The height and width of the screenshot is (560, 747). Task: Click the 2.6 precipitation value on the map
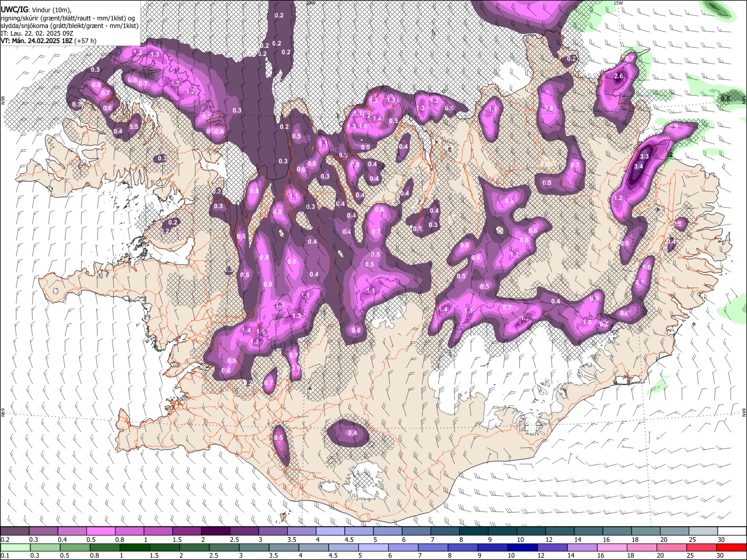619,76
